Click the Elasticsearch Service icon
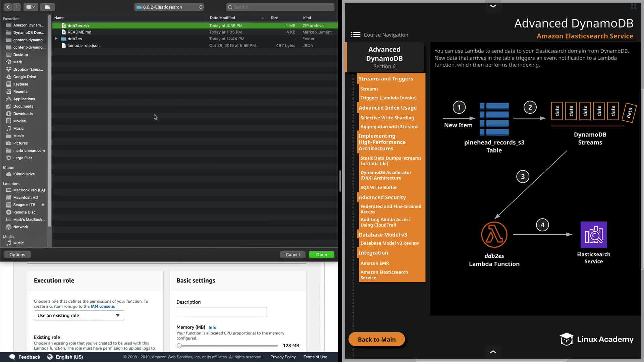The height and width of the screenshot is (362, 644). coord(593,235)
